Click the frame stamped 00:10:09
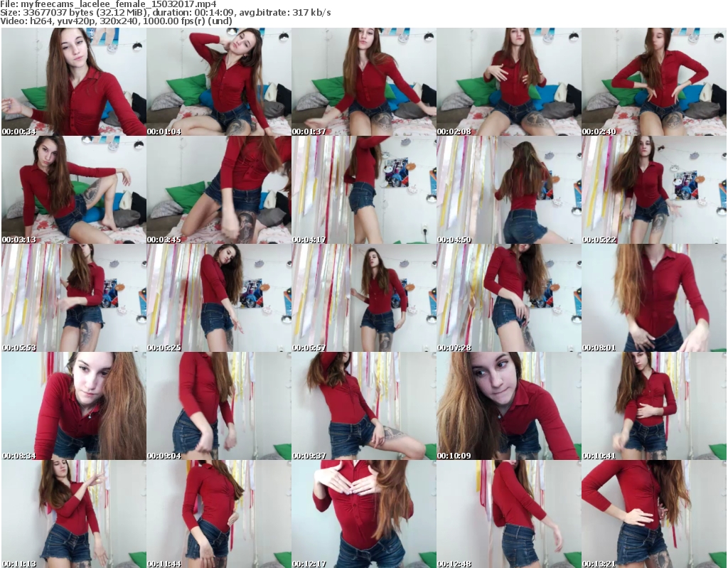This screenshot has height=568, width=728. (x=509, y=407)
